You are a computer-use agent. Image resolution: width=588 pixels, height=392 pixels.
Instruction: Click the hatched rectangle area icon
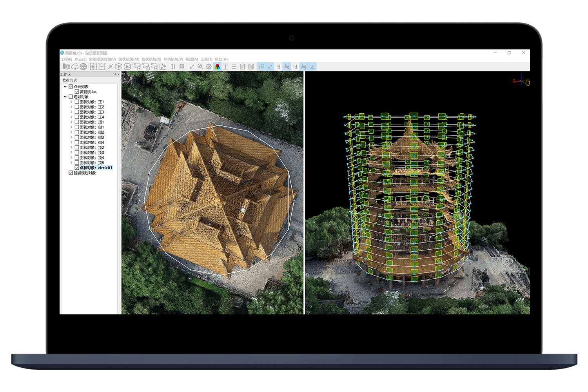click(x=181, y=67)
